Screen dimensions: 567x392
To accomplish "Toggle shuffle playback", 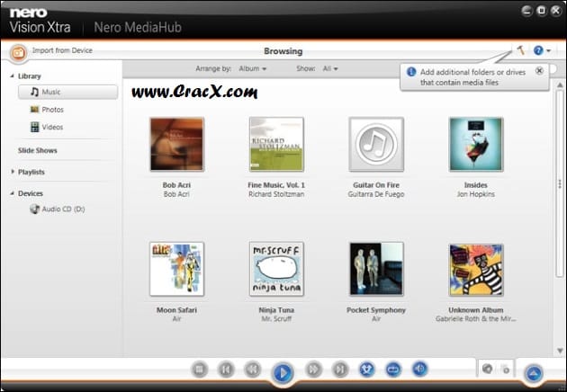I will pyautogui.click(x=366, y=370).
